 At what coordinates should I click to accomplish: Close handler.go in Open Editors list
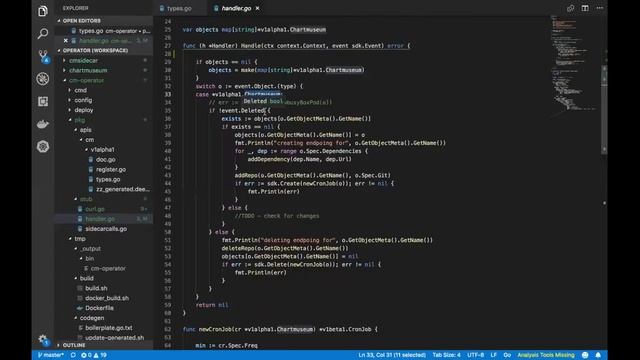coord(65,40)
